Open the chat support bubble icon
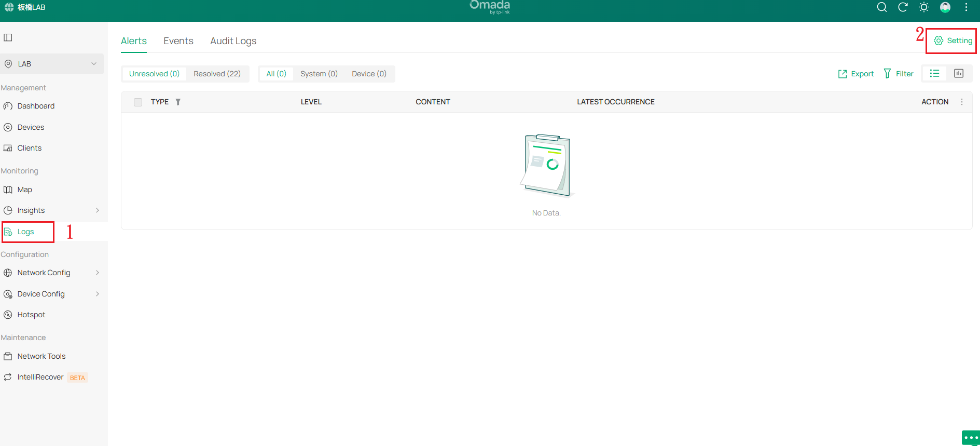Image resolution: width=980 pixels, height=446 pixels. click(x=971, y=438)
